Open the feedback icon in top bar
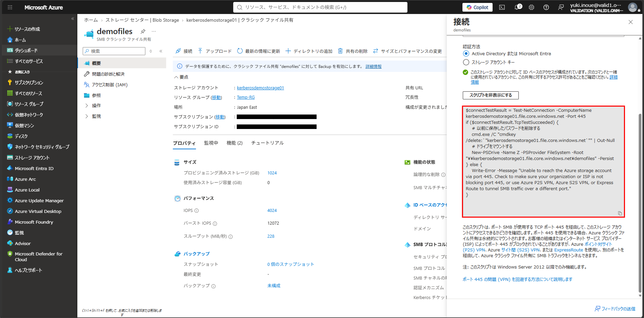 tap(561, 7)
